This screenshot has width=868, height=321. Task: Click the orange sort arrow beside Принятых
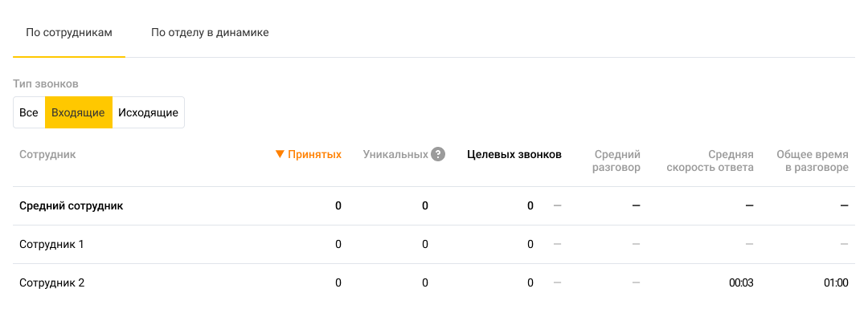coord(280,155)
